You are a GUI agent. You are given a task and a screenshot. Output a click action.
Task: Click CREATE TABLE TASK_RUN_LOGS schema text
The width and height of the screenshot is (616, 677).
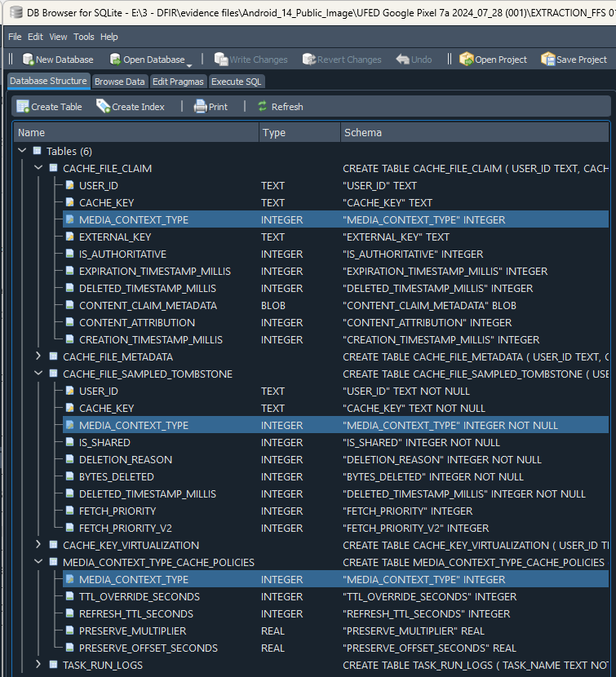(476, 666)
